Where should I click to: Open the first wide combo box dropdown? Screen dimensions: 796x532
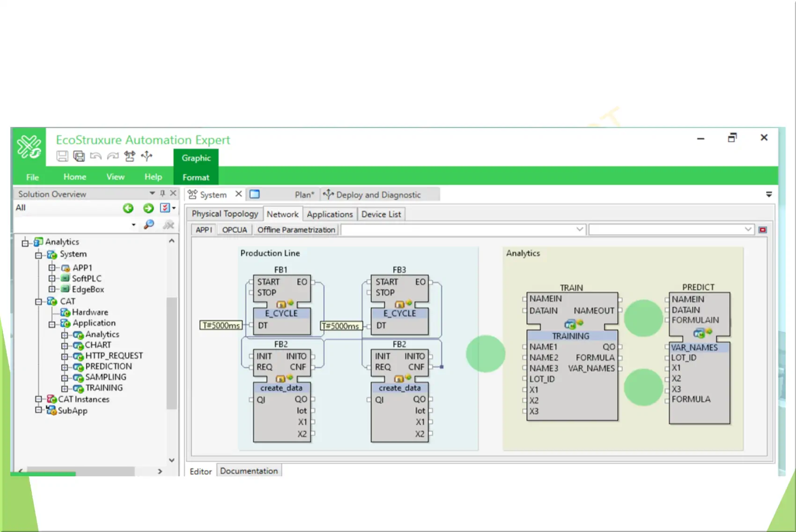pyautogui.click(x=580, y=229)
